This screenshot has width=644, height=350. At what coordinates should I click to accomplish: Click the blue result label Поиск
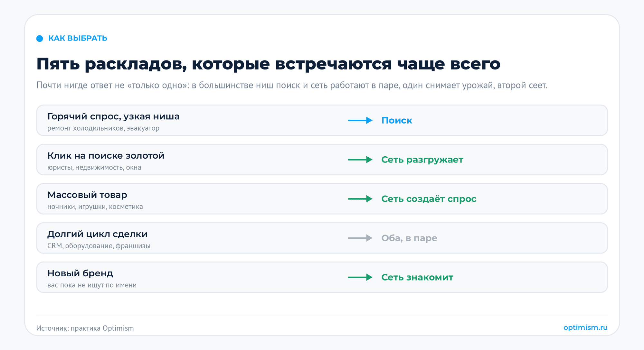tap(397, 120)
